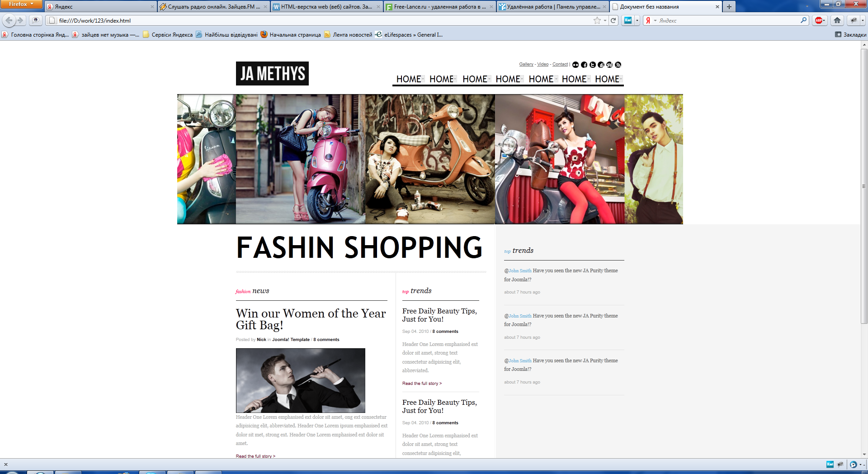Image resolution: width=868 pixels, height=474 pixels.
Task: Open the Twitter social icon
Action: (x=593, y=65)
